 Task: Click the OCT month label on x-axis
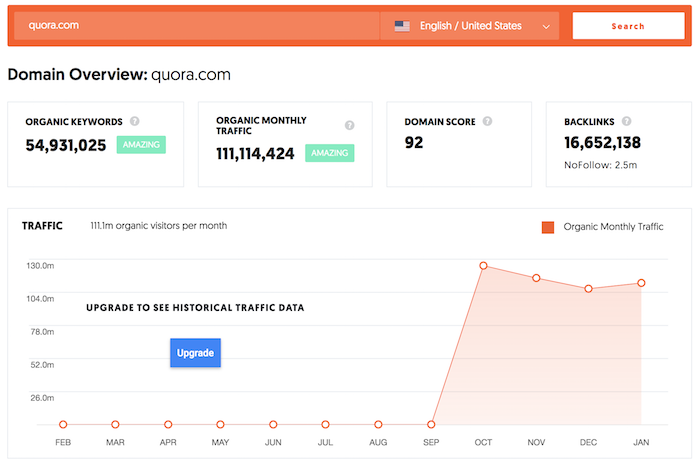point(483,442)
